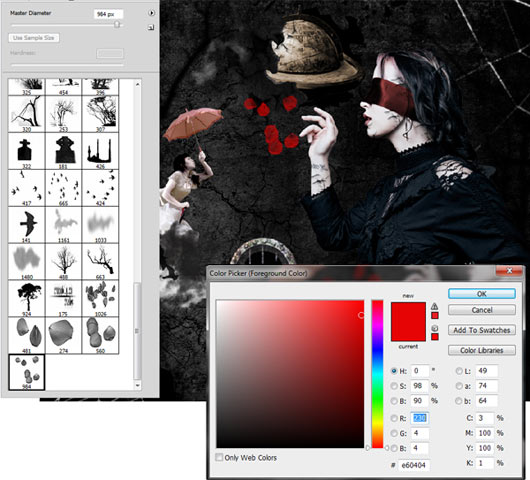Pick the bird flock brush 665
The height and width of the screenshot is (480, 530).
click(x=63, y=188)
